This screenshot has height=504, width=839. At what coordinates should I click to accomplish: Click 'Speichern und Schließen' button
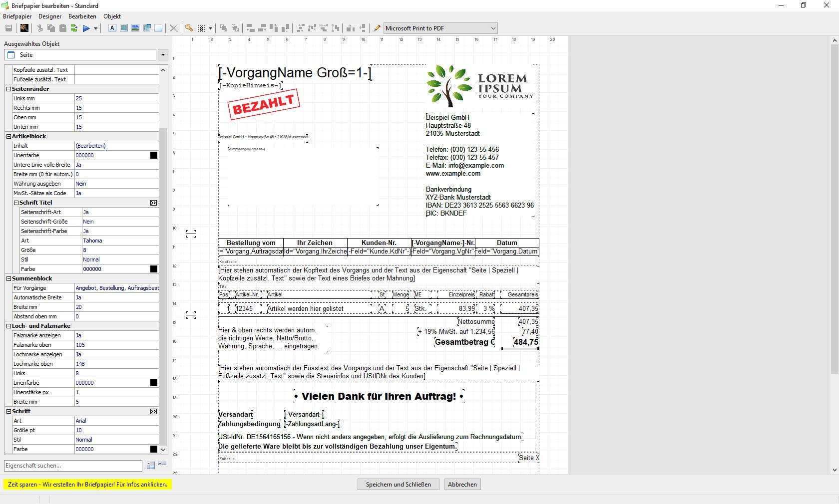tap(398, 485)
